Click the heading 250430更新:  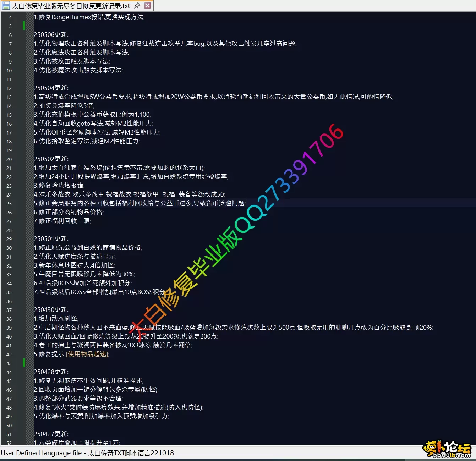click(x=51, y=310)
